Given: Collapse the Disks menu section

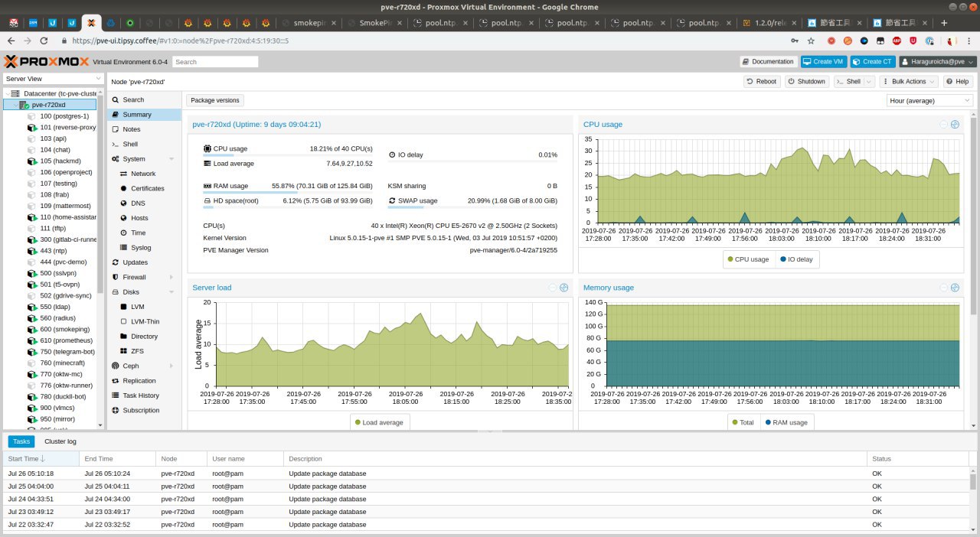Looking at the screenshot, I should pyautogui.click(x=171, y=292).
